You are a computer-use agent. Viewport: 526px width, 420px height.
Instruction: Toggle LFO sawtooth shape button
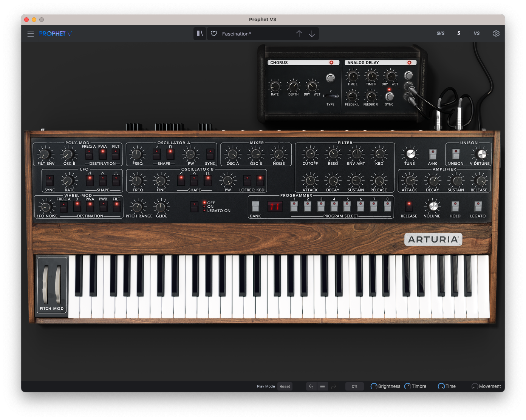[90, 180]
